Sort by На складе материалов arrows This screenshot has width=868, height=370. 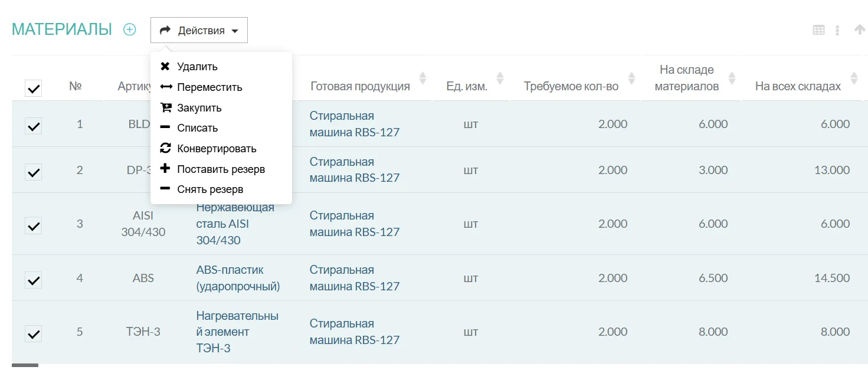tap(732, 78)
